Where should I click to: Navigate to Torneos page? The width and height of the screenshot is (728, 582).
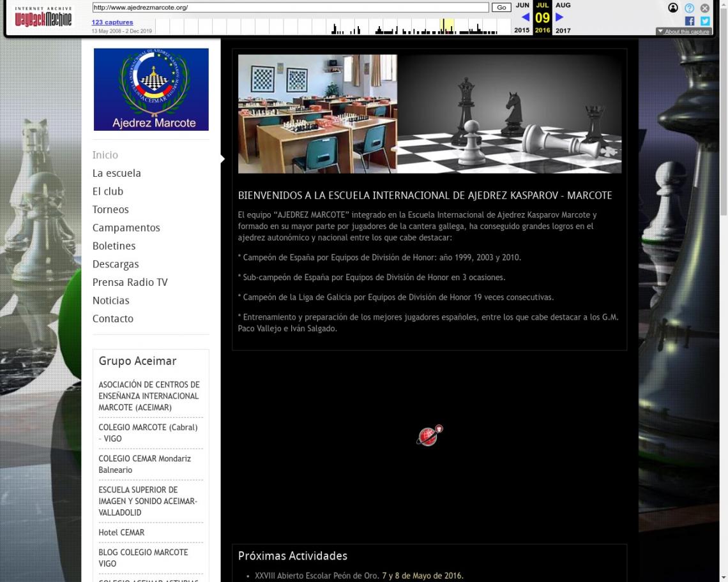click(110, 209)
